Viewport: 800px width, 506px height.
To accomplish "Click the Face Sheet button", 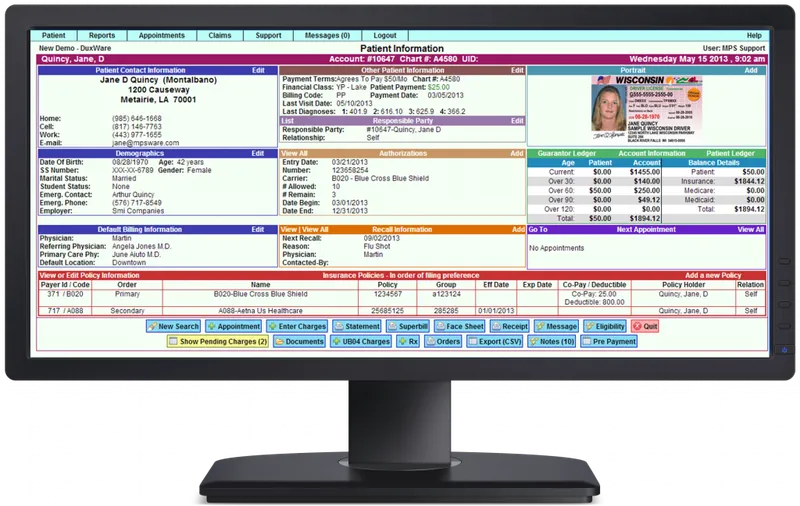I will pos(459,326).
